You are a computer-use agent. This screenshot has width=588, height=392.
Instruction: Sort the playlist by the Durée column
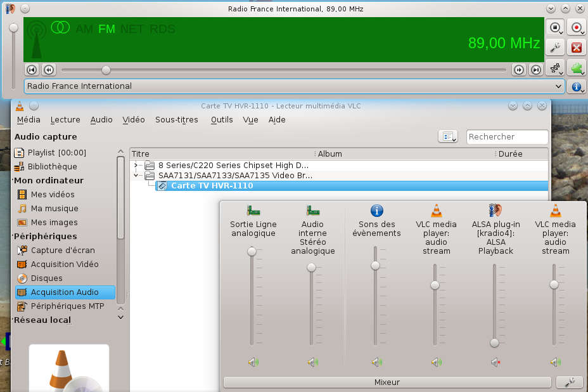[x=522, y=154]
